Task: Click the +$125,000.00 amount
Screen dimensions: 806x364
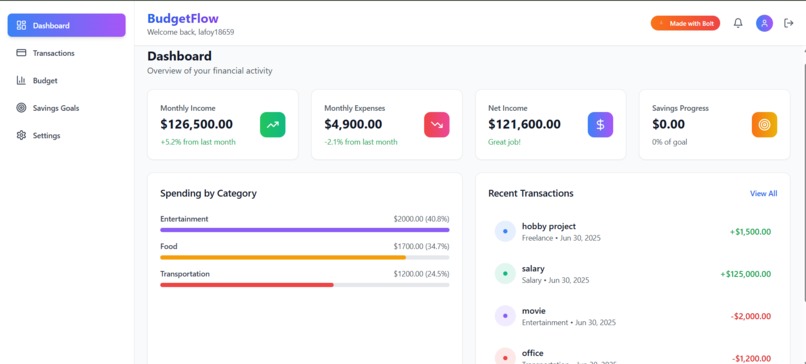Action: click(x=746, y=274)
